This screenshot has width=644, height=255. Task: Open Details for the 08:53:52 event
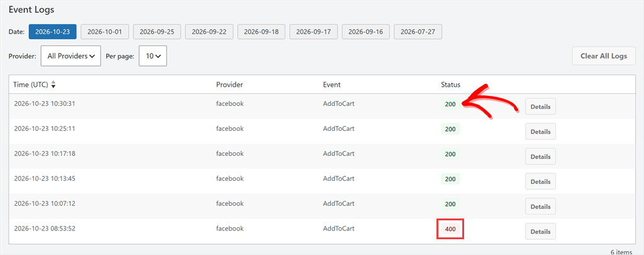coord(540,232)
